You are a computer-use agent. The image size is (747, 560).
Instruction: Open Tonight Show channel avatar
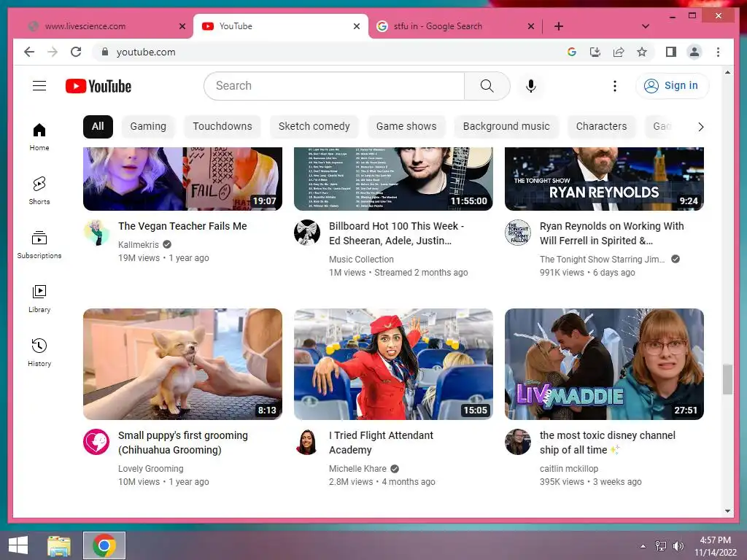(x=518, y=233)
